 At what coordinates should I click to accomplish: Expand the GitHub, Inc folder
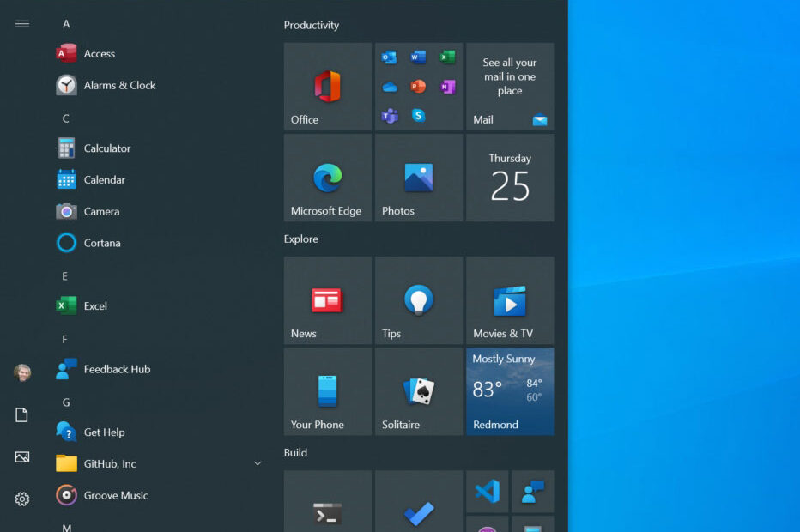point(257,463)
